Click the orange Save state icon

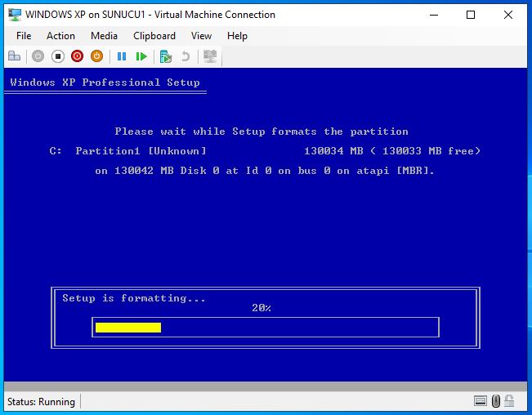click(x=97, y=56)
